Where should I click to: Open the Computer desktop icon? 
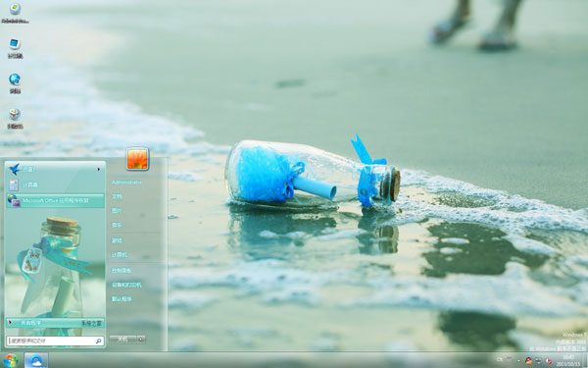tap(15, 48)
